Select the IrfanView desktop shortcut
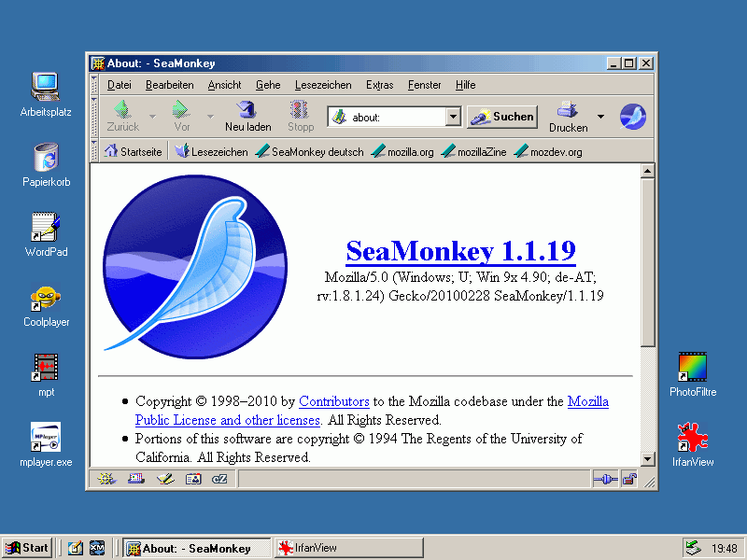This screenshot has width=747, height=560. [x=693, y=445]
